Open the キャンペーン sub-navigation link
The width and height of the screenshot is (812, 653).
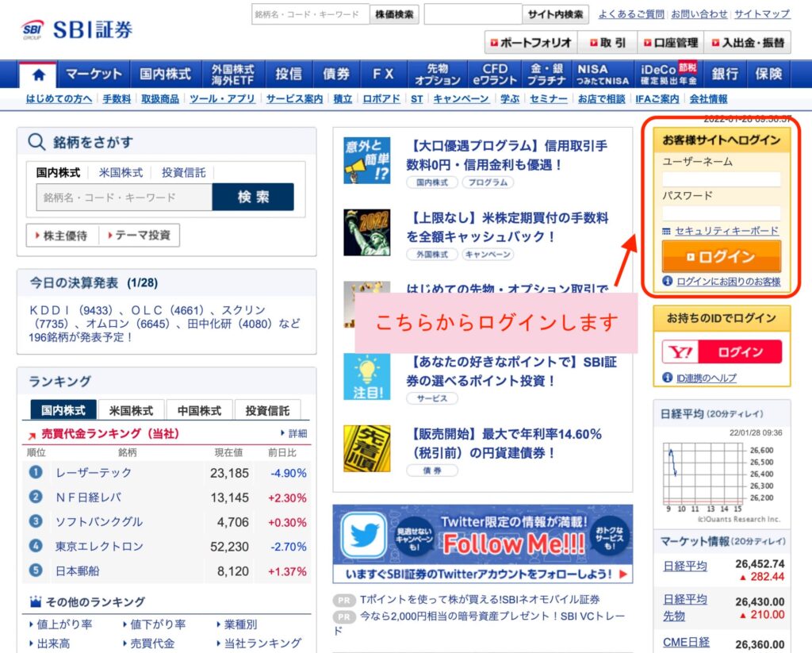coord(461,98)
